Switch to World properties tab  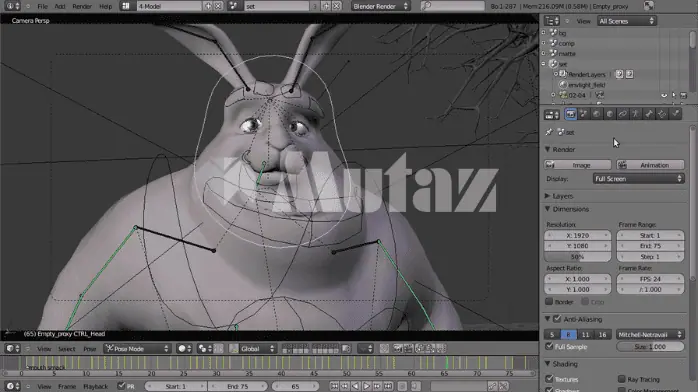pyautogui.click(x=597, y=114)
